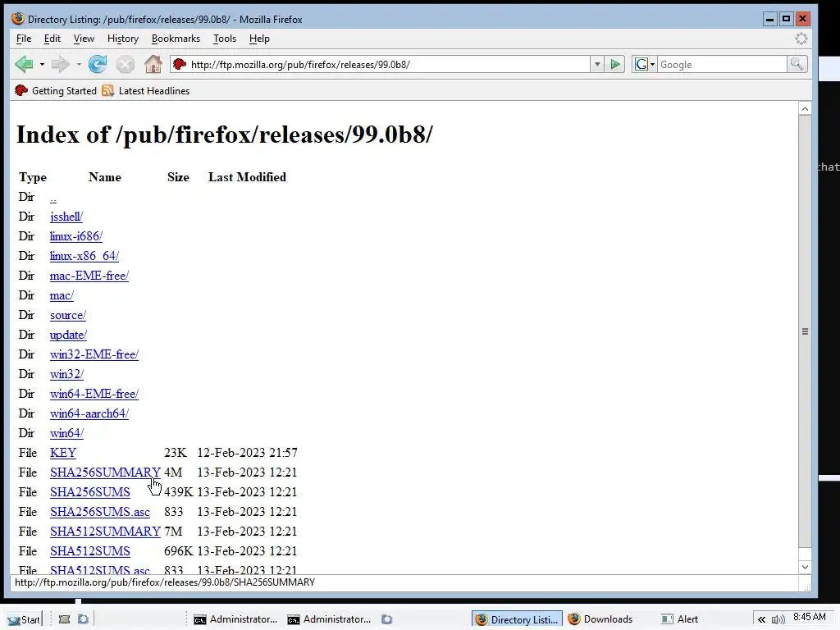
Task: Switch to Downloads window in taskbar
Action: 600,619
